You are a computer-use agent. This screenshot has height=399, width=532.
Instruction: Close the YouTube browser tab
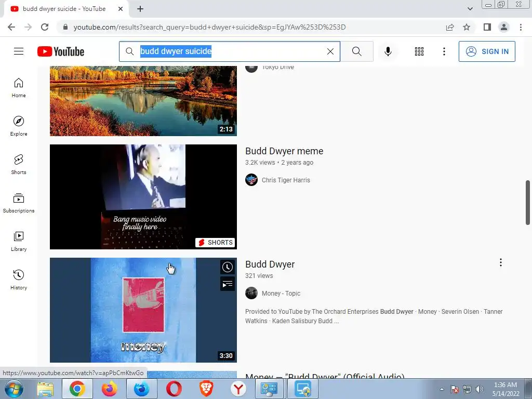pos(121,9)
